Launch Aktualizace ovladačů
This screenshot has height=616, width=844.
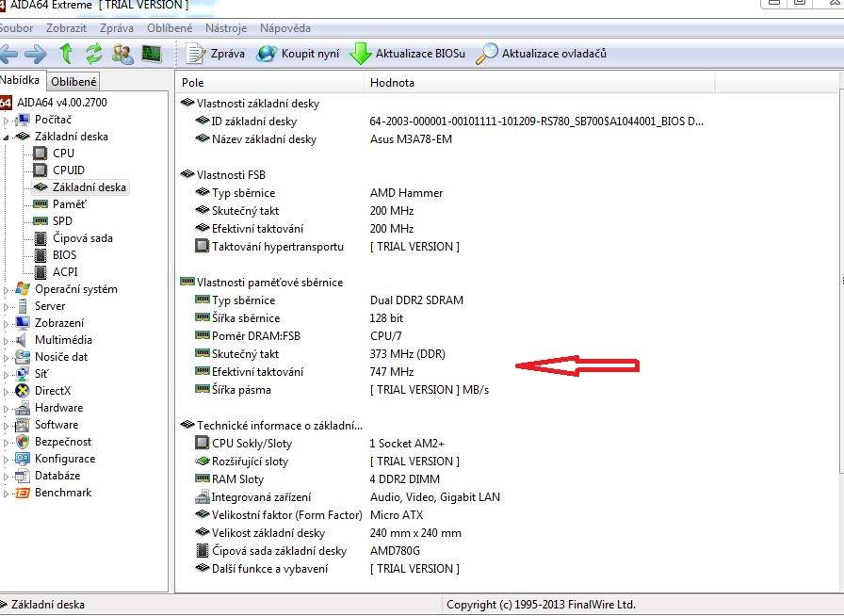point(542,54)
